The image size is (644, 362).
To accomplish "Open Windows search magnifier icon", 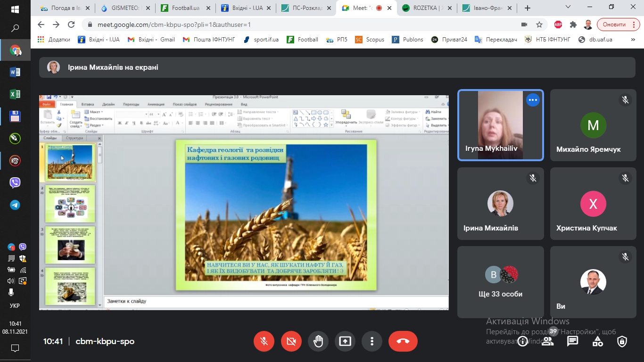I will pos(15,29).
